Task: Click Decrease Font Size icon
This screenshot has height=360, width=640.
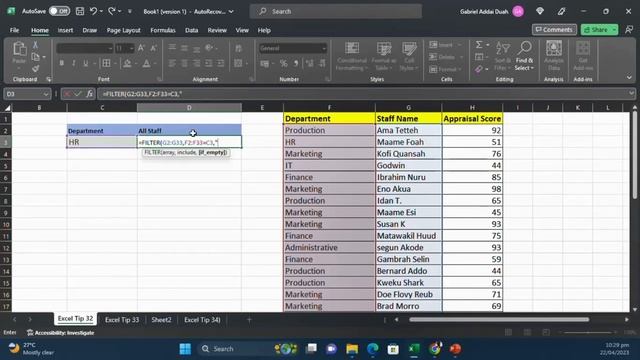Action: click(153, 48)
